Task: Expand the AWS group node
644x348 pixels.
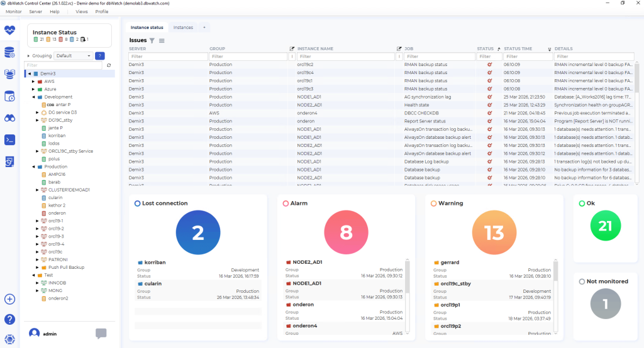Action: click(33, 81)
